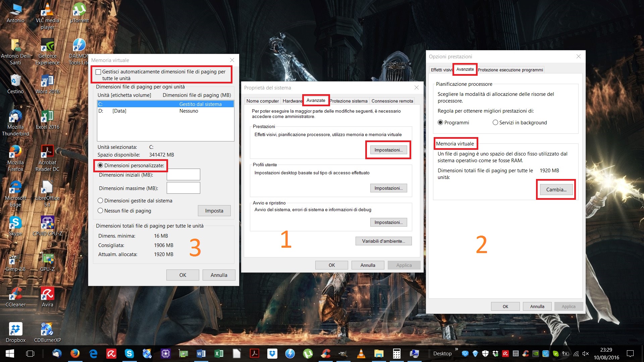Click Annulla in Opzioni prestazioni
The image size is (644, 362).
click(x=537, y=306)
